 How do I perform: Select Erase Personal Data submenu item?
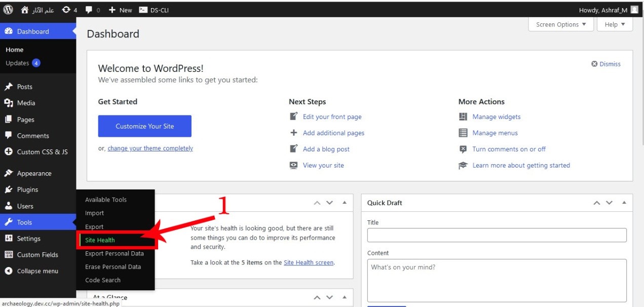pyautogui.click(x=113, y=266)
